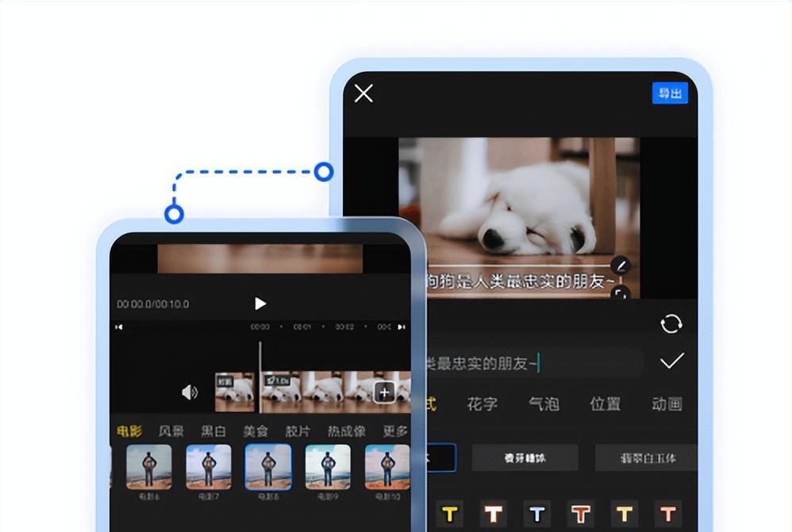Select the 风景 filter category
This screenshot has height=532, width=792.
(171, 431)
